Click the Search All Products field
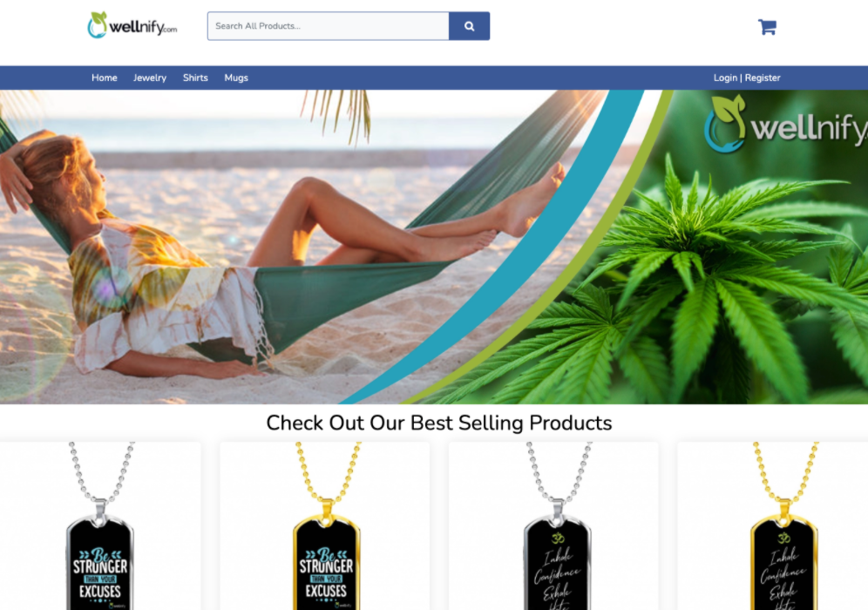Image resolution: width=868 pixels, height=610 pixels. tap(329, 26)
